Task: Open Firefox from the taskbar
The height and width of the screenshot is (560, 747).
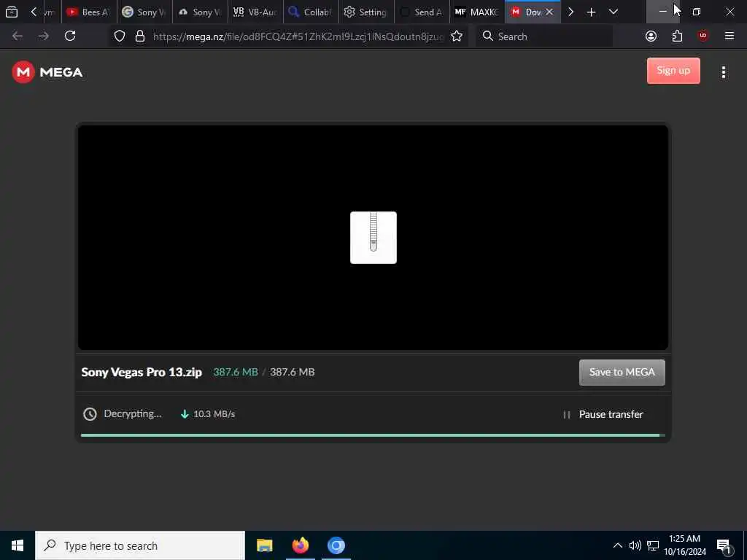Action: click(x=300, y=545)
